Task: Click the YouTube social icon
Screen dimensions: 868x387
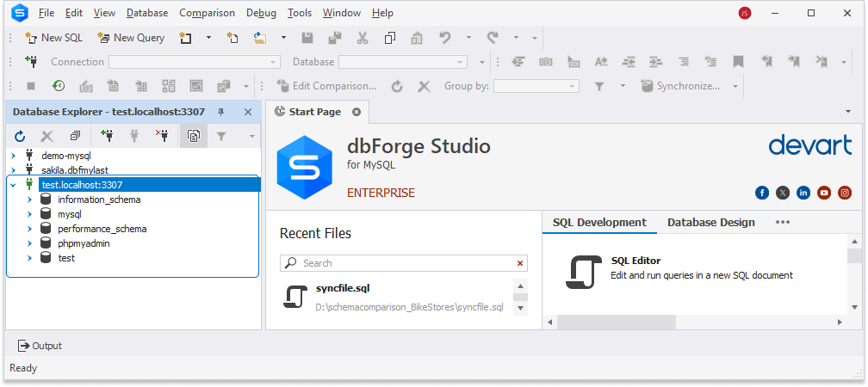Action: [x=824, y=193]
